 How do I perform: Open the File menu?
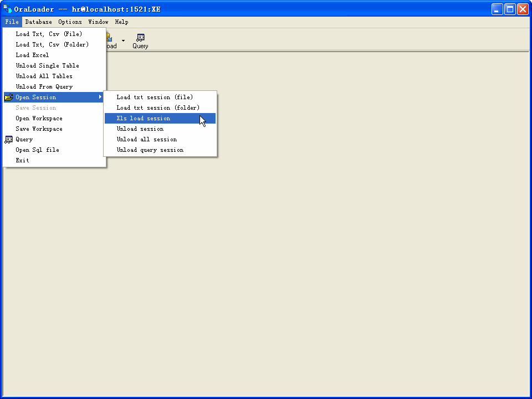[12, 22]
